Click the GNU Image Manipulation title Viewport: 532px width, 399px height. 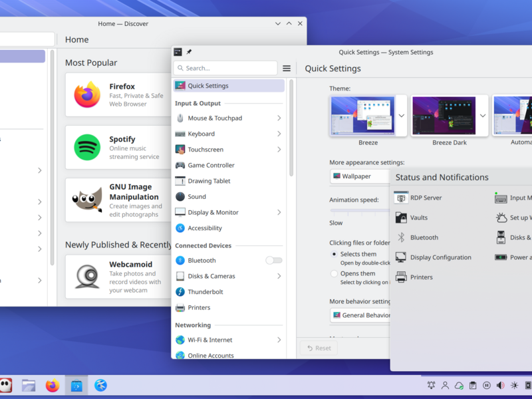(x=134, y=192)
